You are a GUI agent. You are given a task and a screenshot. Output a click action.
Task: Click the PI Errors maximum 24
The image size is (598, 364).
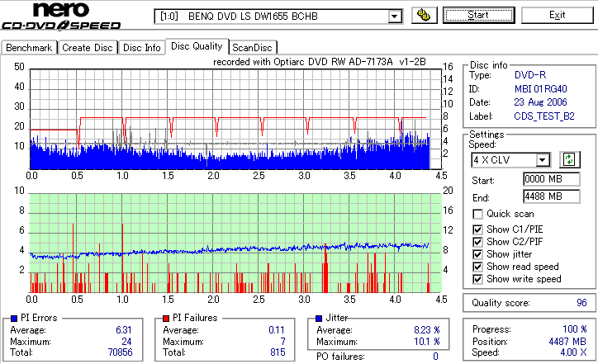[x=126, y=342]
